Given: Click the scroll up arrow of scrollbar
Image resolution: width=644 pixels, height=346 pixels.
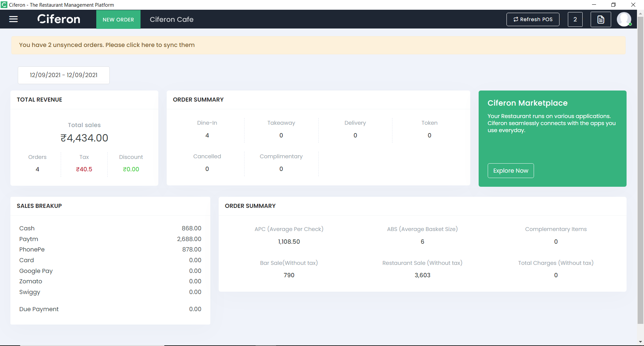Looking at the screenshot, I should click(x=640, y=14).
